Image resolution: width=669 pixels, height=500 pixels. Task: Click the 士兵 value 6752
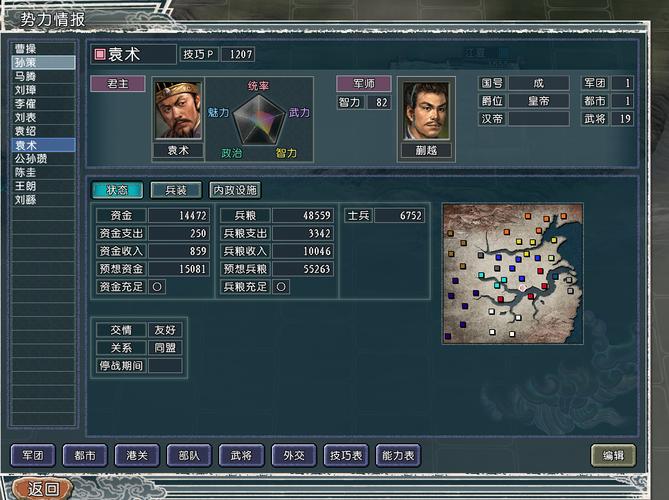tap(400, 215)
